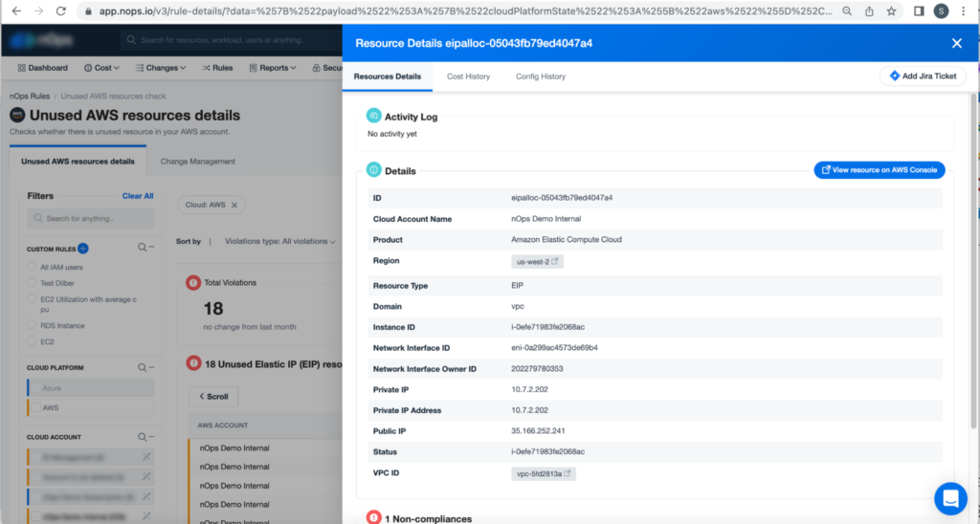The height and width of the screenshot is (524, 980).
Task: Click the share page icon
Action: [869, 11]
